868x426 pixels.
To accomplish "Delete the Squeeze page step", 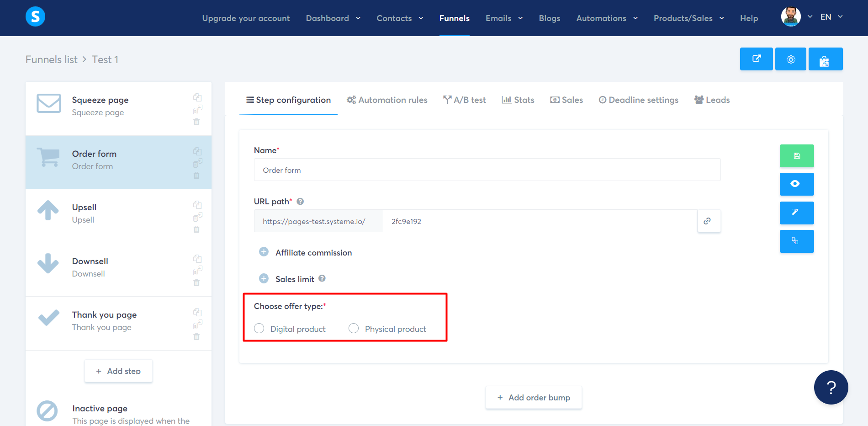I will 197,122.
